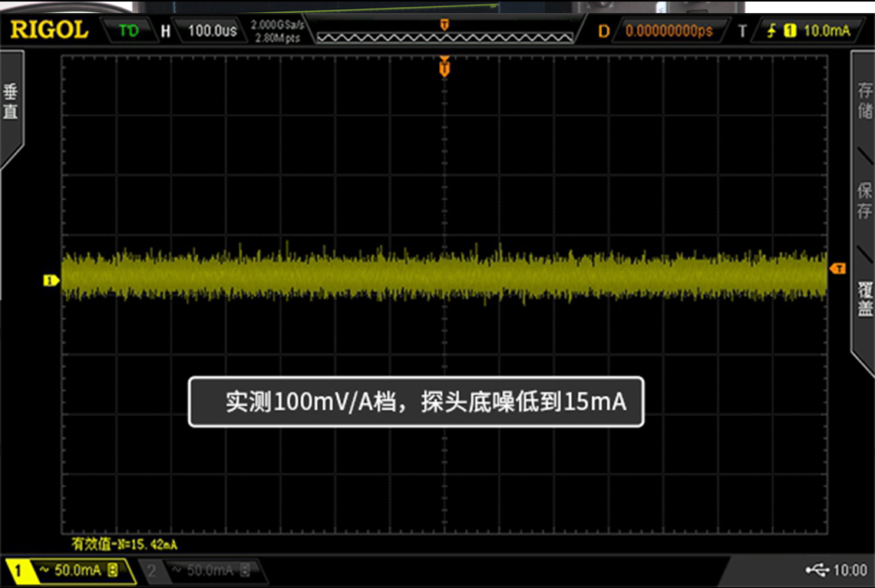875x588 pixels.
Task: Click the T'D trigger status indicator
Action: point(128,30)
